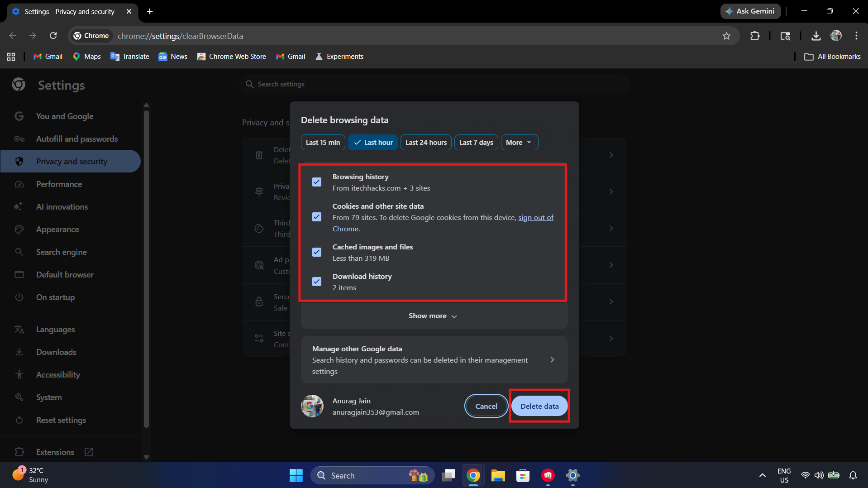Click the taskbar Search box
The height and width of the screenshot is (488, 868).
[372, 475]
